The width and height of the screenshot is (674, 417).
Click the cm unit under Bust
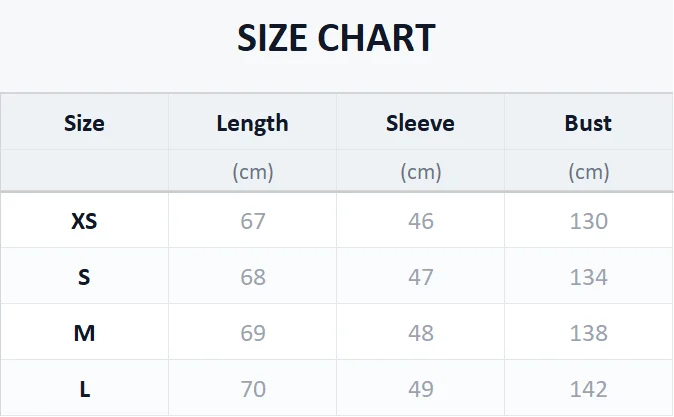point(588,172)
